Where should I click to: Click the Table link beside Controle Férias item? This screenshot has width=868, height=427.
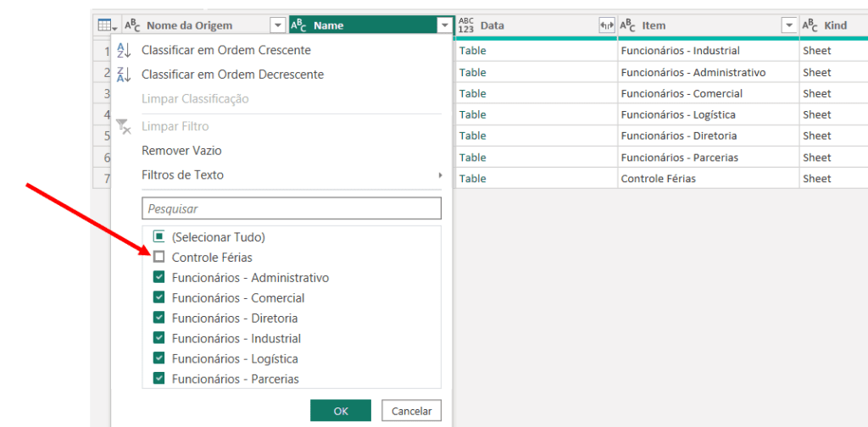(x=472, y=179)
